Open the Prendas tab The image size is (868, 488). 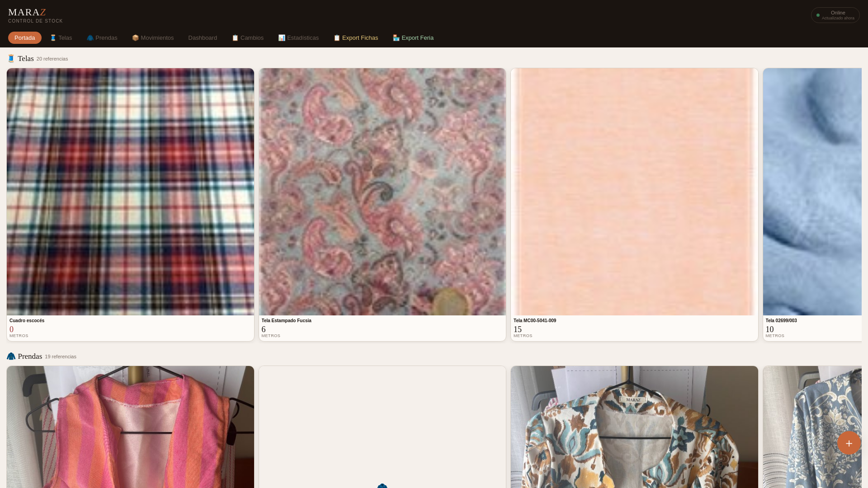pos(102,38)
